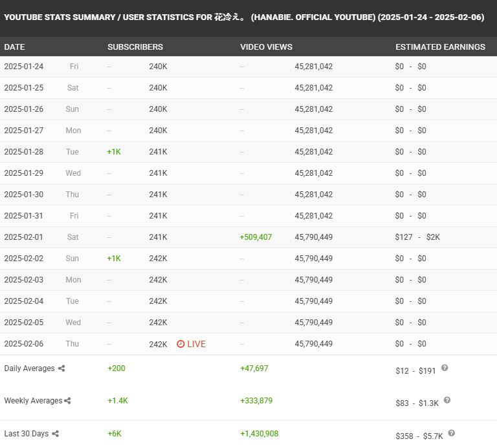The width and height of the screenshot is (497, 448).
Task: Click weekly average views +333,879
Action: tap(256, 401)
